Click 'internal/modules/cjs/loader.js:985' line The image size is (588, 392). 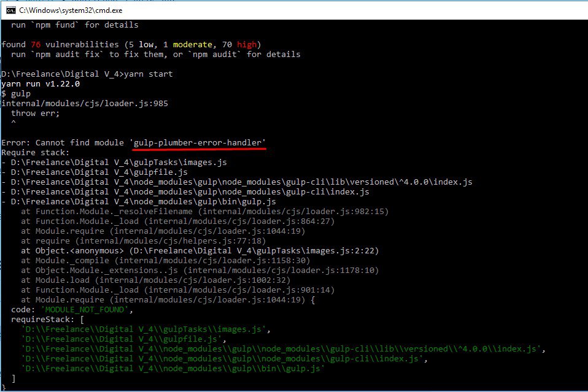click(x=85, y=104)
